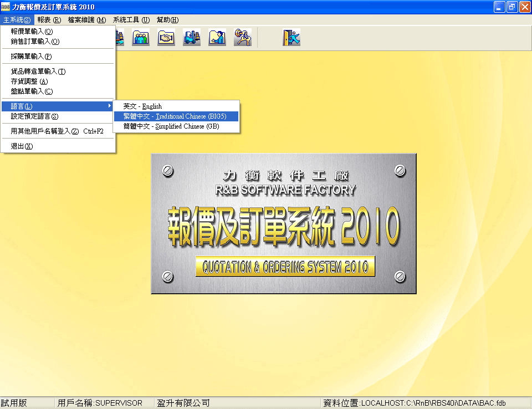Click the salesperson folder toolbar icon

pyautogui.click(x=217, y=37)
